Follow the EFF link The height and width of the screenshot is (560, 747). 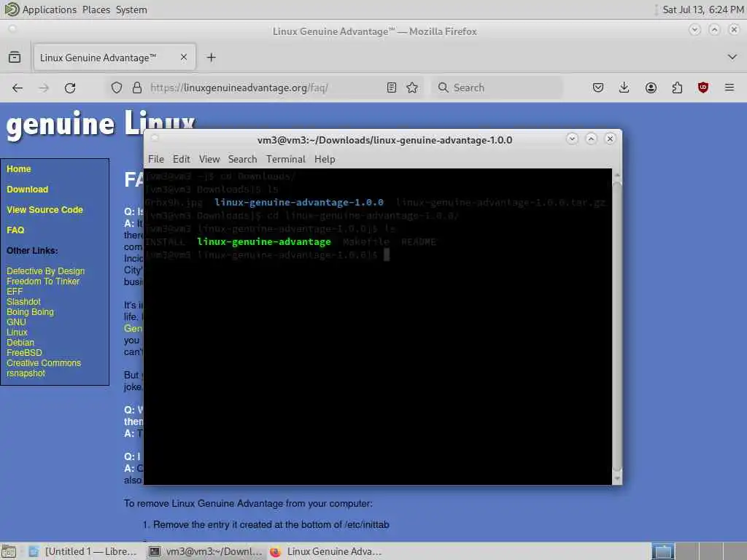(x=15, y=292)
